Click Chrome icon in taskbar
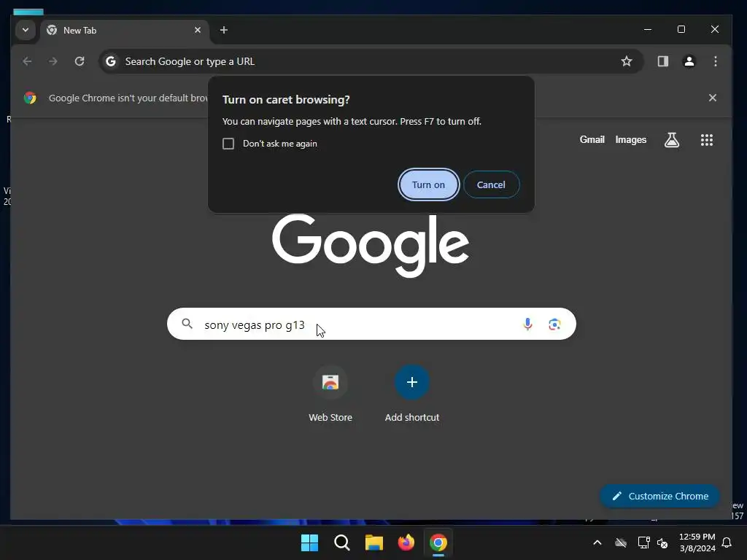Viewport: 747px width, 560px height. pos(438,542)
